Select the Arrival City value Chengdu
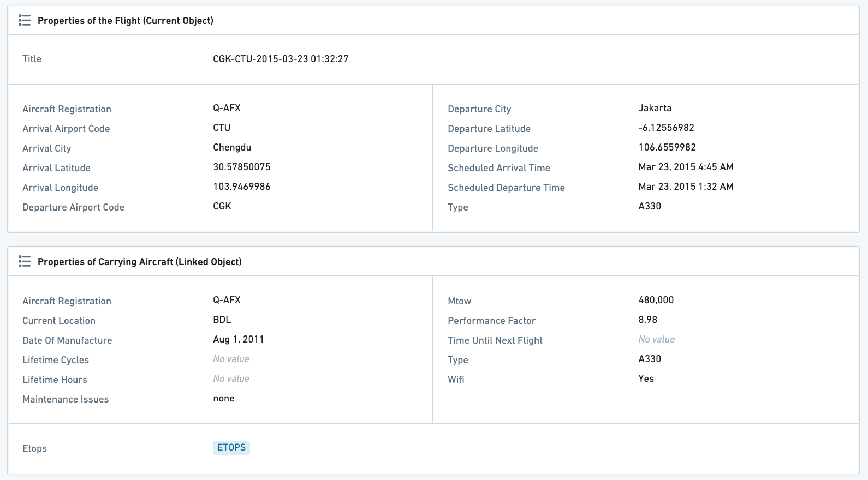Image resolution: width=868 pixels, height=480 pixels. coord(232,147)
